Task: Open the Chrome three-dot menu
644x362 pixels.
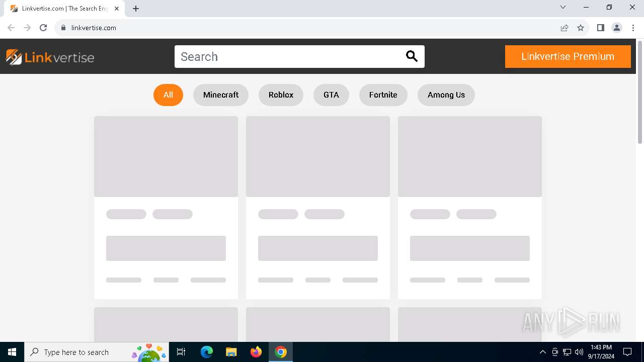Action: (x=633, y=28)
